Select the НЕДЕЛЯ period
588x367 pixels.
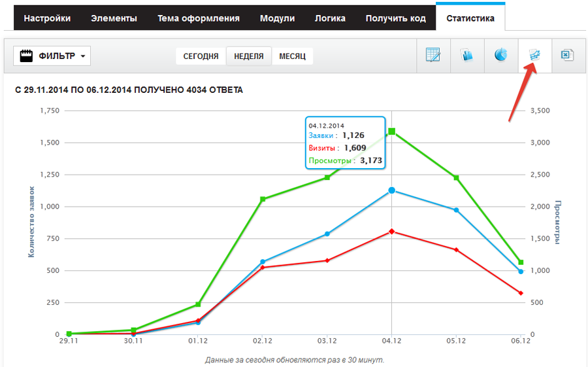pyautogui.click(x=249, y=56)
